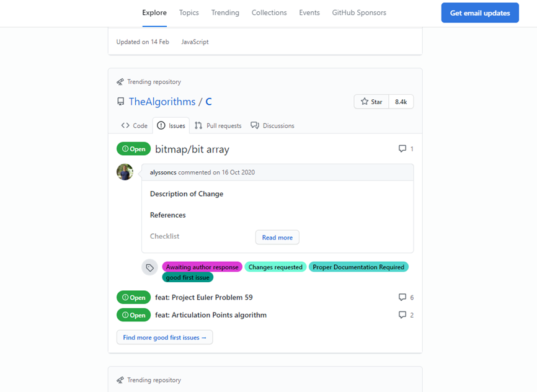Click comment icon for Project Euler Problem 59
The image size is (537, 392).
402,297
